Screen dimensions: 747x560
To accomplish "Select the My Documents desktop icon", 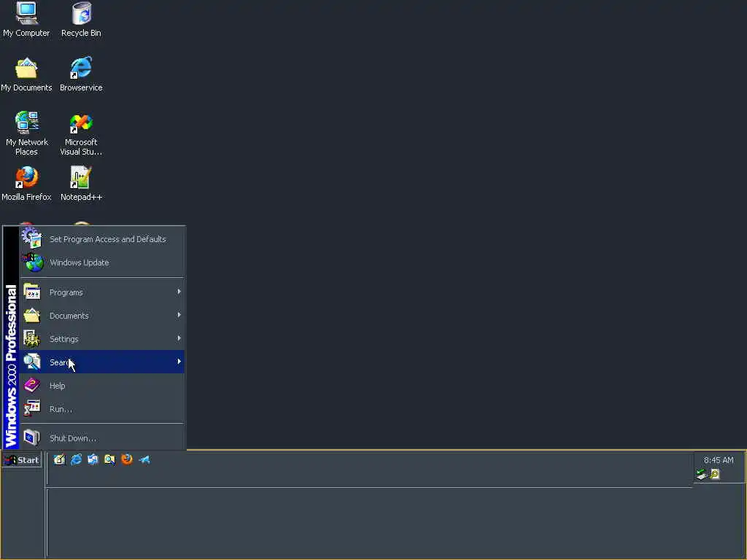I will click(26, 74).
